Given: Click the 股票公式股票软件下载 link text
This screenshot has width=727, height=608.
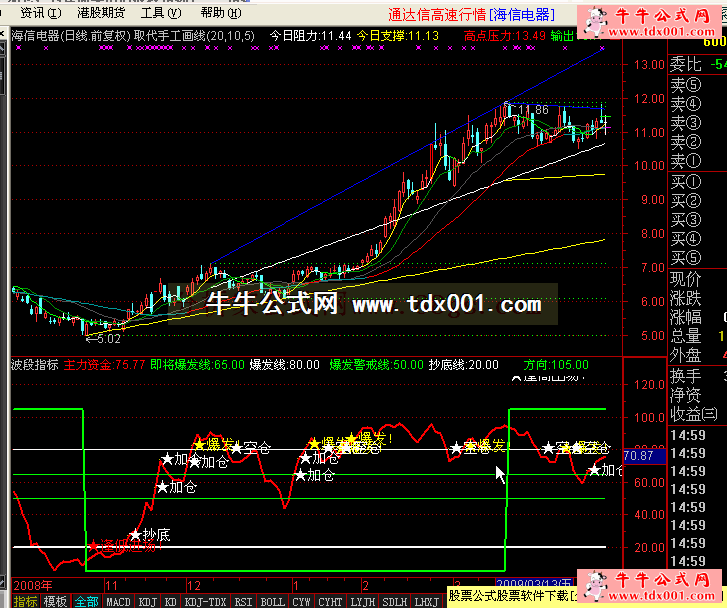Looking at the screenshot, I should coord(512,595).
